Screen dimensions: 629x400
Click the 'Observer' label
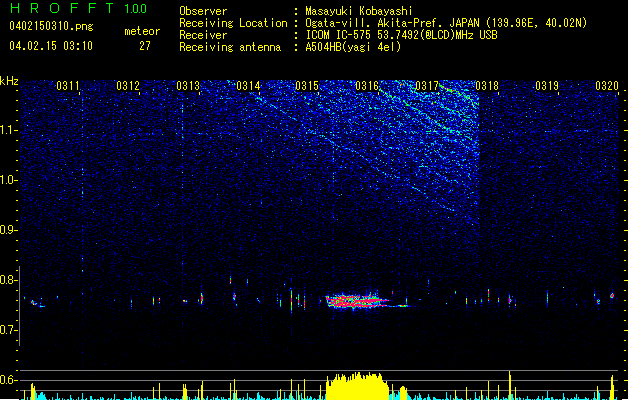coord(203,11)
